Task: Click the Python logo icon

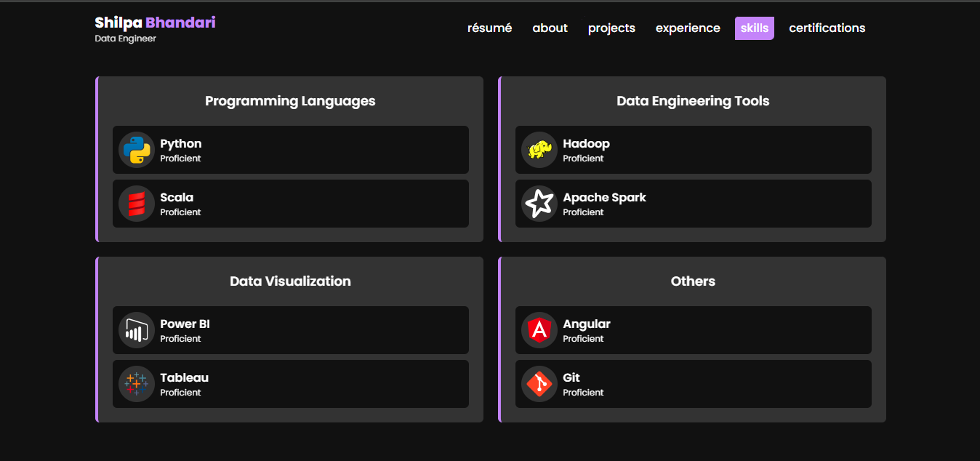Action: 137,150
